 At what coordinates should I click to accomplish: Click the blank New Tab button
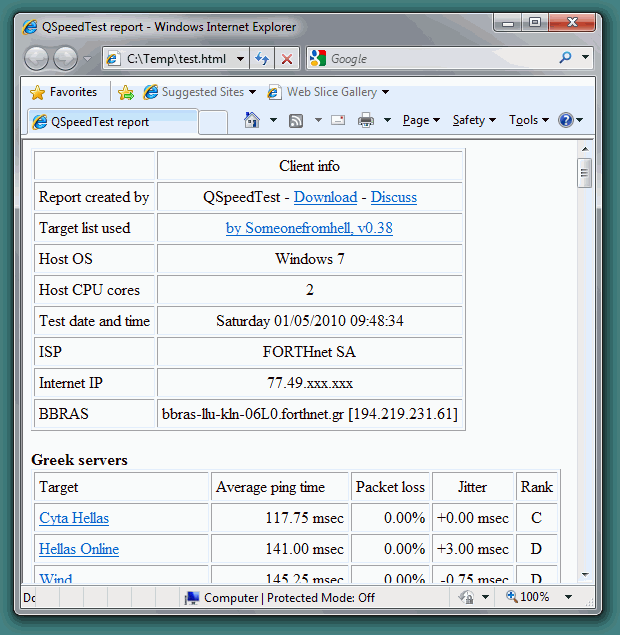click(x=213, y=122)
